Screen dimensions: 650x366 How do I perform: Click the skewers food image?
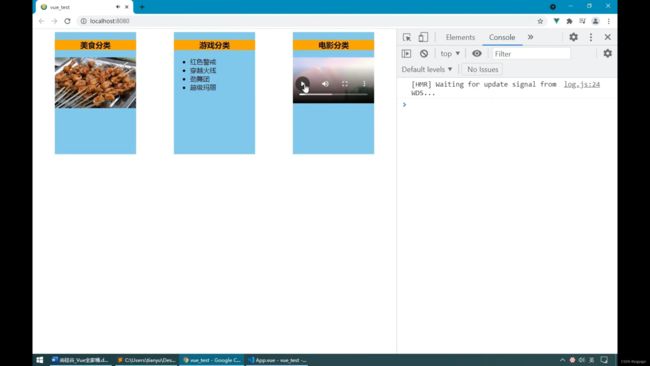(x=95, y=82)
